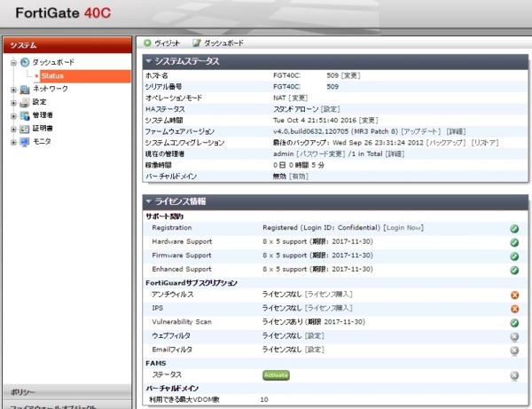Expand the 証明書 tree node
Viewport: 532px width, 409px height.
tap(13, 130)
